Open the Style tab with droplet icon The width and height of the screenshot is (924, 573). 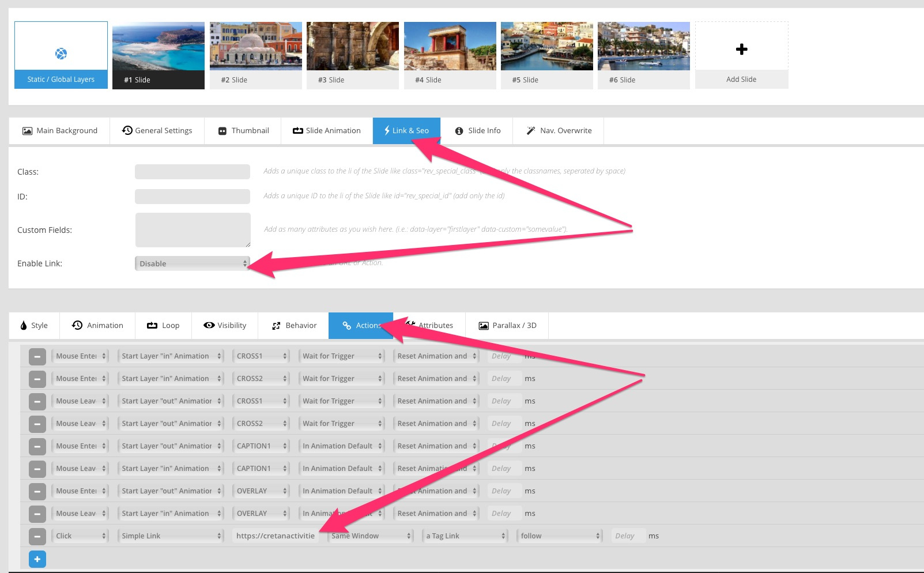(x=34, y=325)
